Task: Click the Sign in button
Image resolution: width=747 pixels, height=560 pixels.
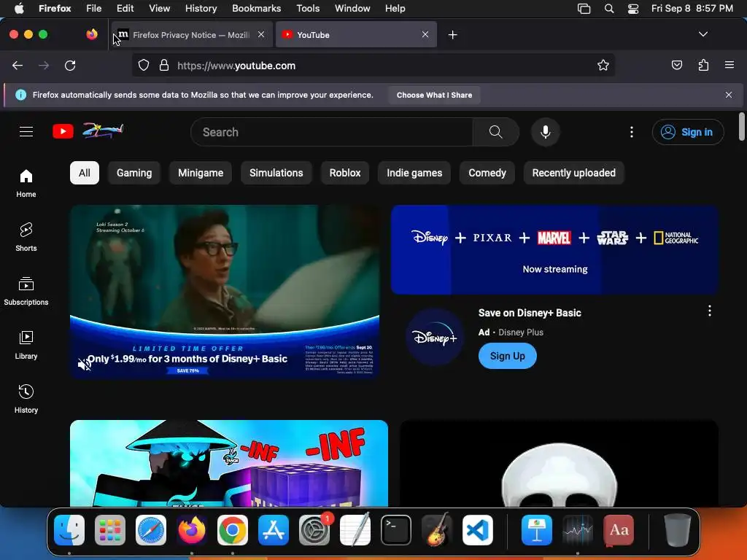Action: (688, 132)
